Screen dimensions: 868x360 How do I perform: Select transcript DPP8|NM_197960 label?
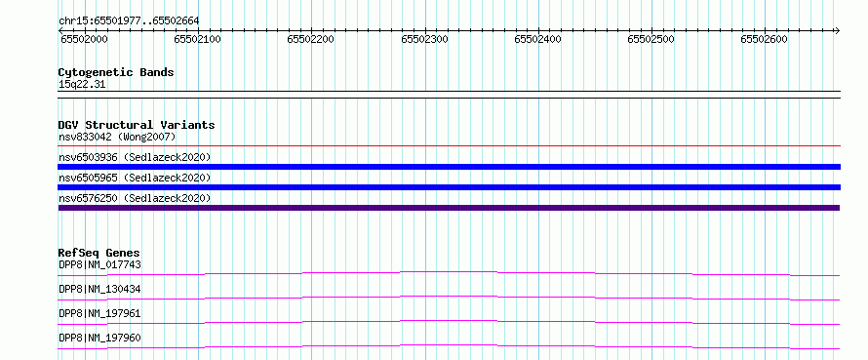(x=99, y=338)
